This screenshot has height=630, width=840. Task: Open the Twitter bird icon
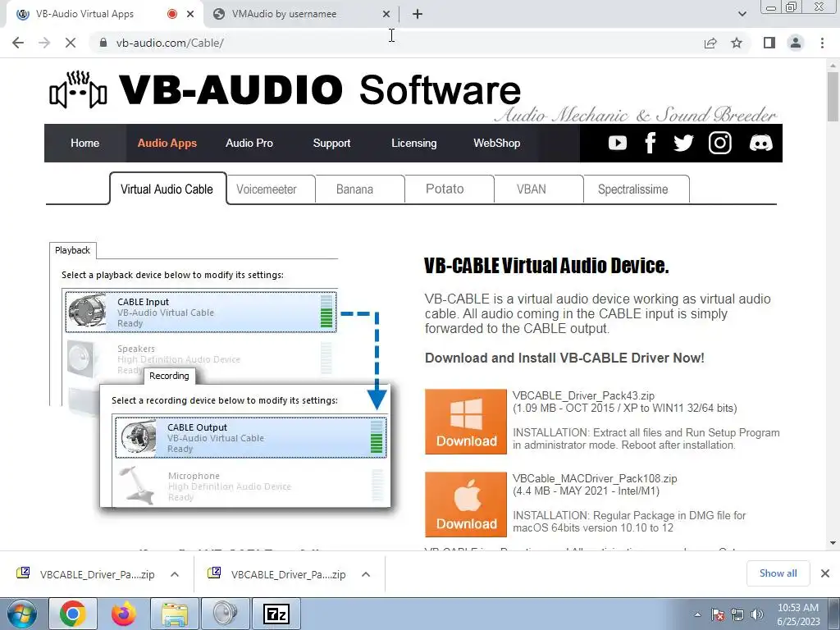pos(683,143)
